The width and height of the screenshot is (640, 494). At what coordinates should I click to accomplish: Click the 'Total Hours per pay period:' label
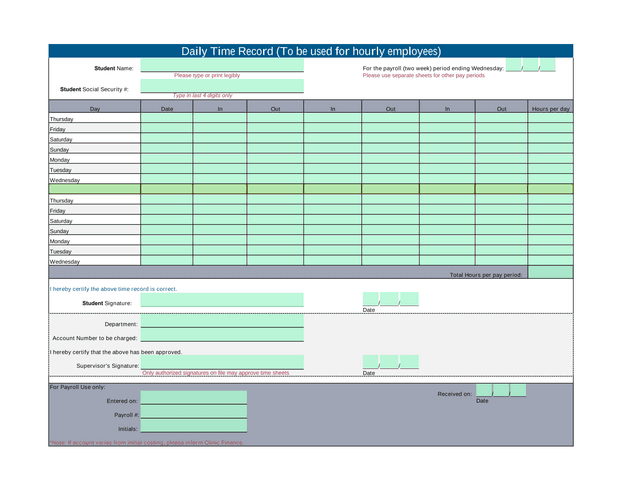click(x=486, y=275)
